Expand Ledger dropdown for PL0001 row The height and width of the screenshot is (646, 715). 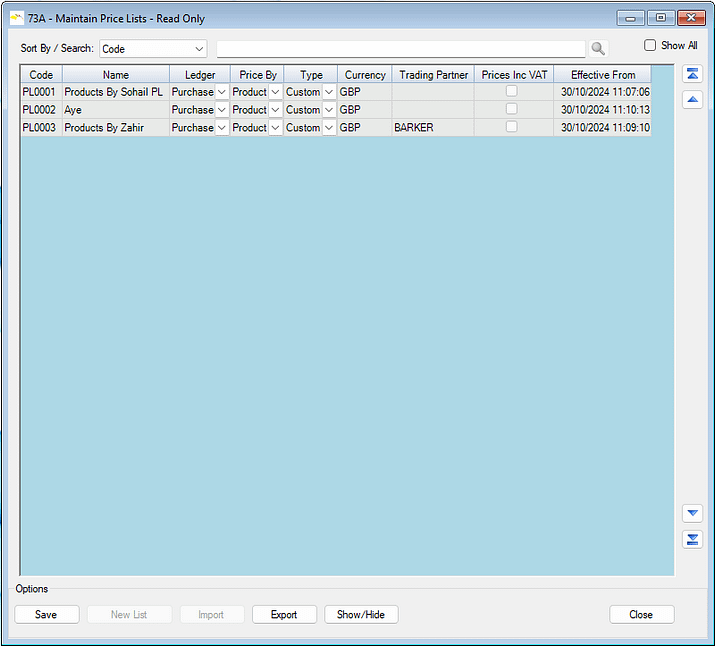[222, 92]
